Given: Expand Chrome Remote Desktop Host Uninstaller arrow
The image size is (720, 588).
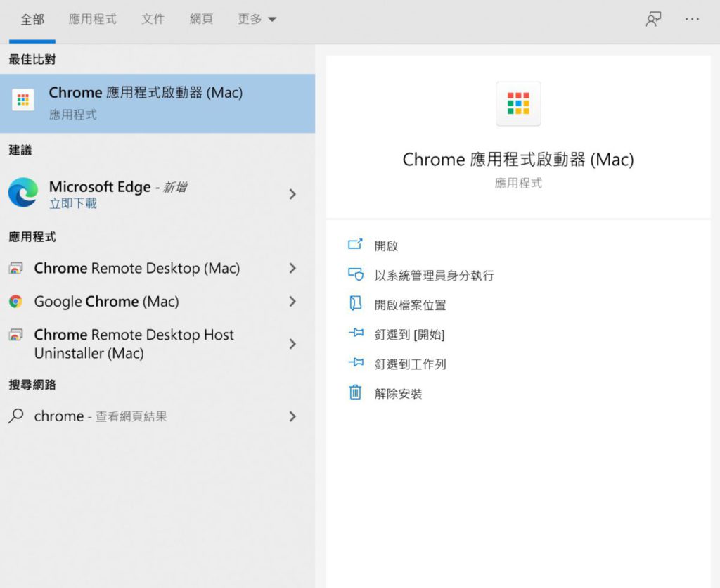Looking at the screenshot, I should [x=292, y=344].
